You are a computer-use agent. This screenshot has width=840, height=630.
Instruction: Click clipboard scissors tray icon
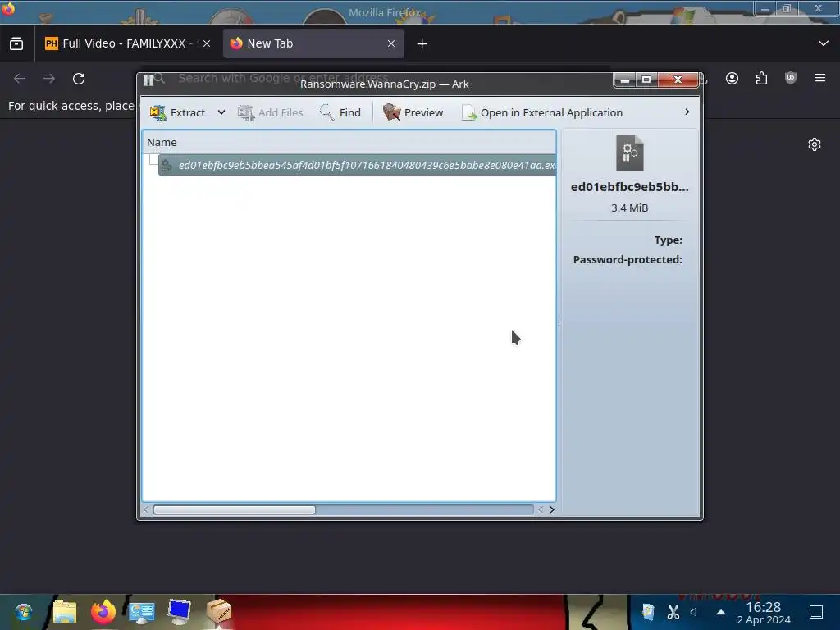673,612
